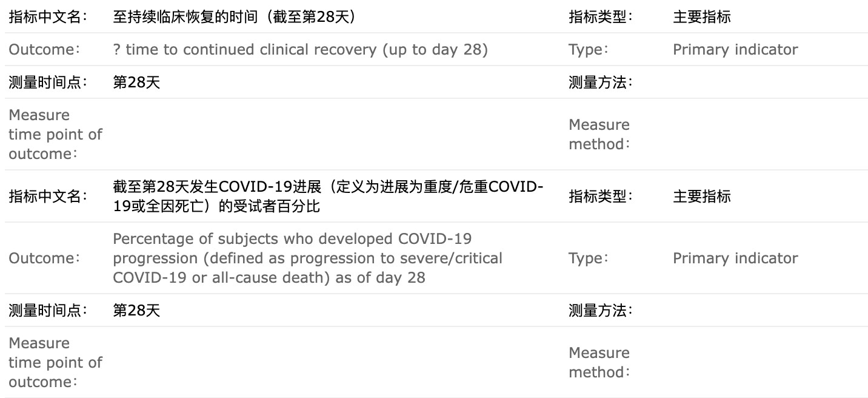Click the "指标类型:" label in the COVID-19 progression row
This screenshot has height=398, width=868.
coord(600,196)
